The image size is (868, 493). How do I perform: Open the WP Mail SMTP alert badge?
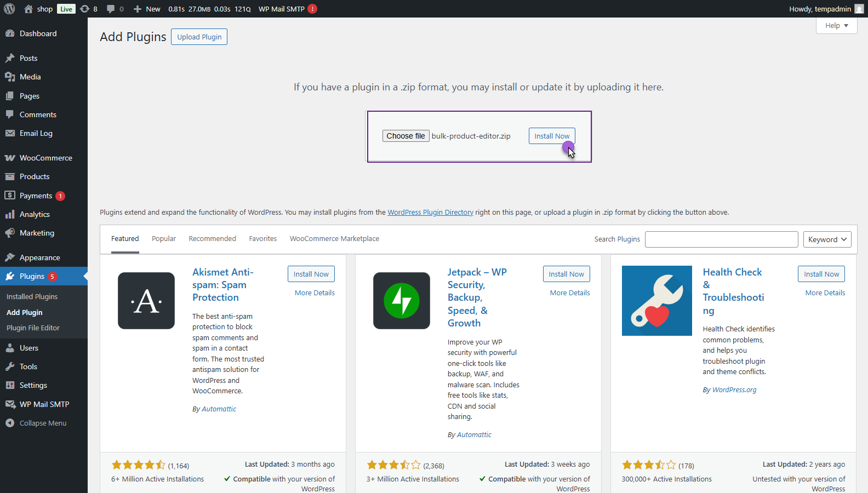(x=312, y=9)
